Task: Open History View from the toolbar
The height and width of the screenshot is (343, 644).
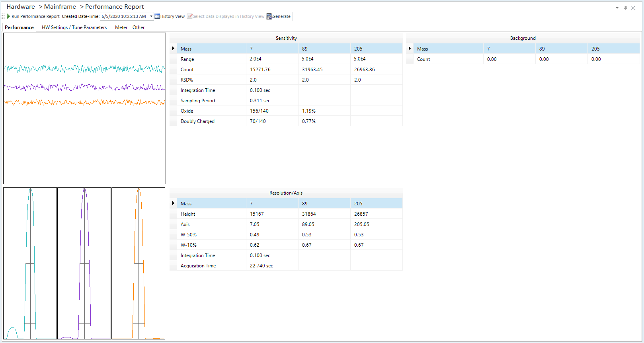Action: coord(170,16)
